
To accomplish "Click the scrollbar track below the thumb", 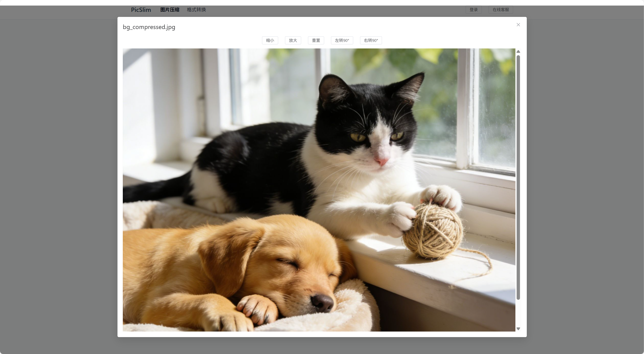I will tap(518, 313).
